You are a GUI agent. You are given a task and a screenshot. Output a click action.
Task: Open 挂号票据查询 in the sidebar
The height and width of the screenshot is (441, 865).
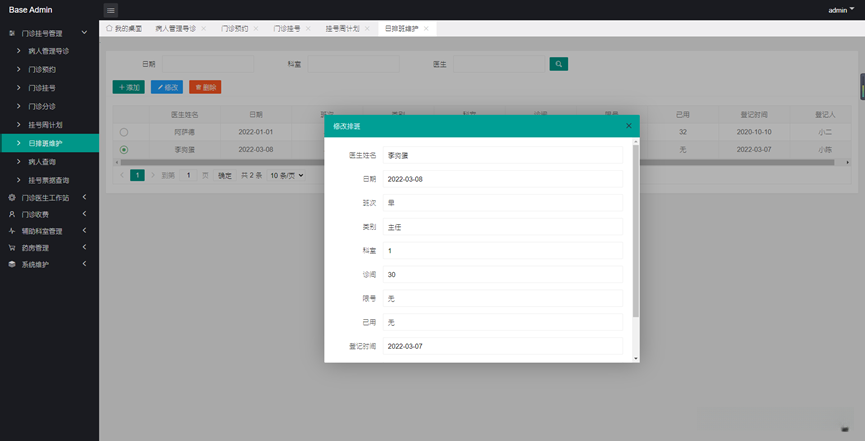coord(49,180)
